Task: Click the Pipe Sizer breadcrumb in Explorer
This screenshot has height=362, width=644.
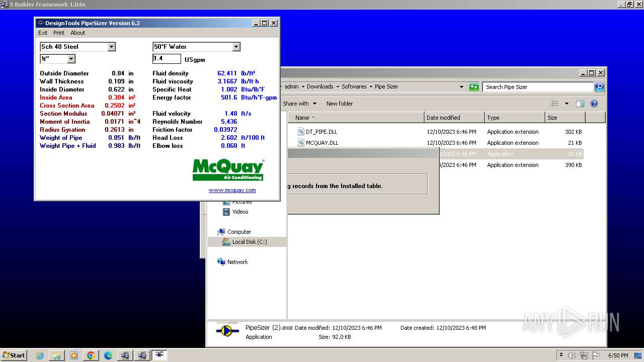Action: click(x=386, y=86)
